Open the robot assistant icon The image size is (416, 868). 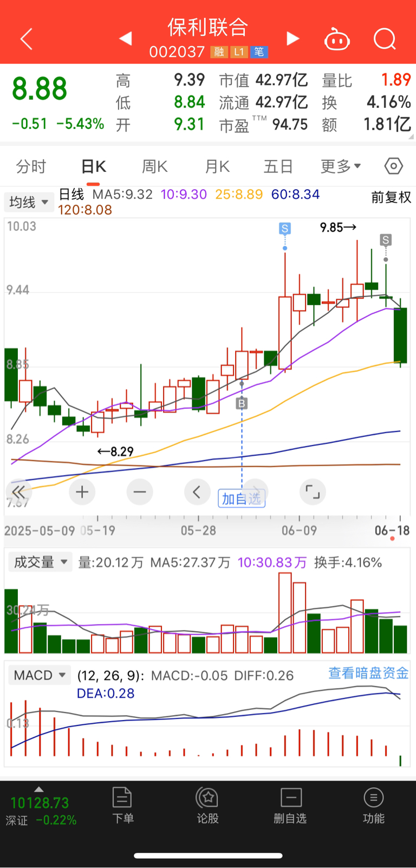(x=337, y=39)
